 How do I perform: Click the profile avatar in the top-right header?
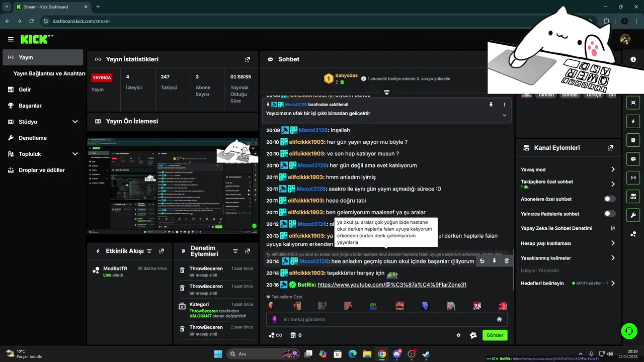(x=625, y=39)
